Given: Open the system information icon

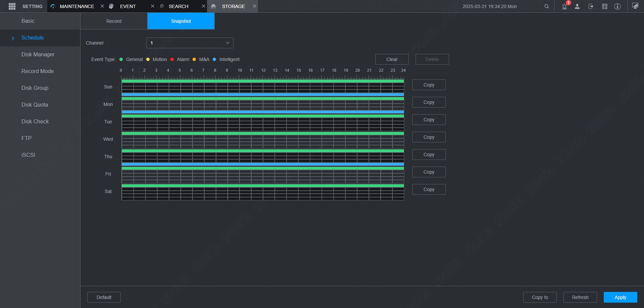Looking at the screenshot, I should click(618, 6).
